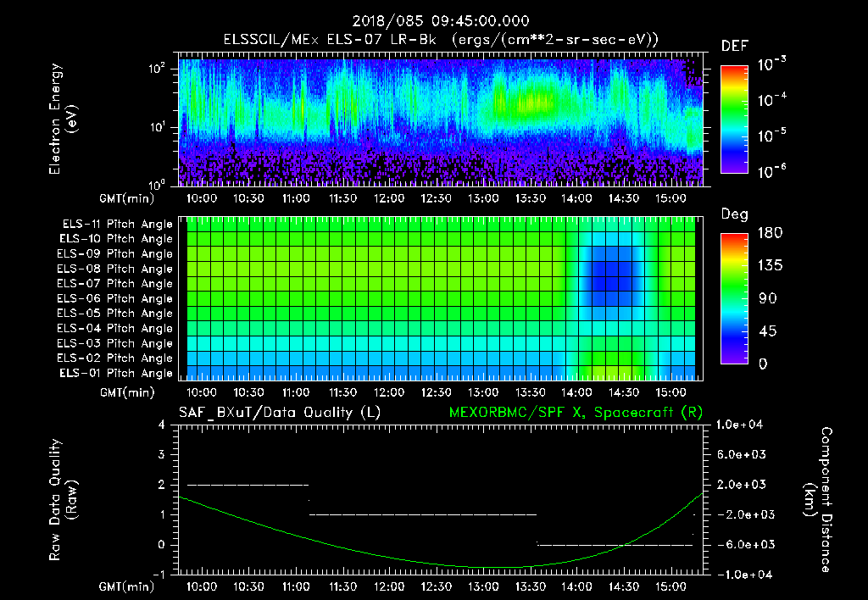Click the pitch angle panel's GMT(min) label

coord(127,393)
